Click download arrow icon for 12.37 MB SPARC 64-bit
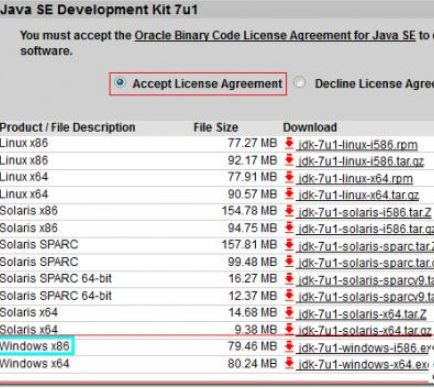This screenshot has height=389, width=434. coord(289,295)
